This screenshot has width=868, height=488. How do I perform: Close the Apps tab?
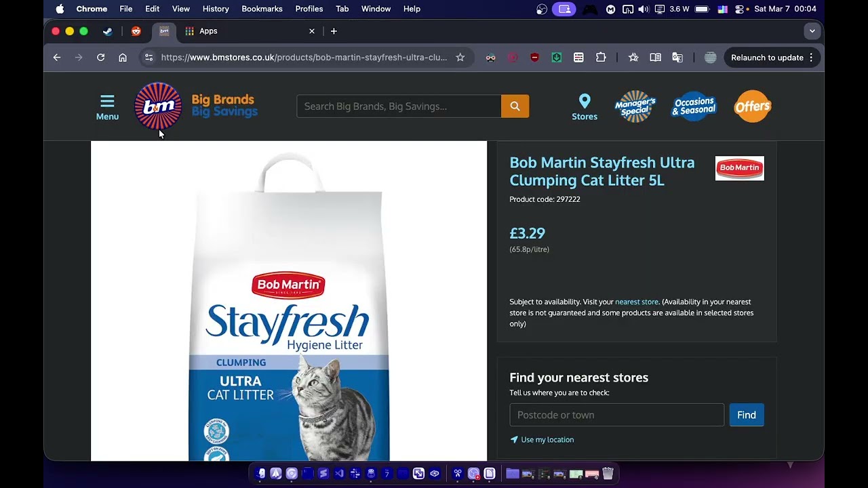(x=312, y=31)
